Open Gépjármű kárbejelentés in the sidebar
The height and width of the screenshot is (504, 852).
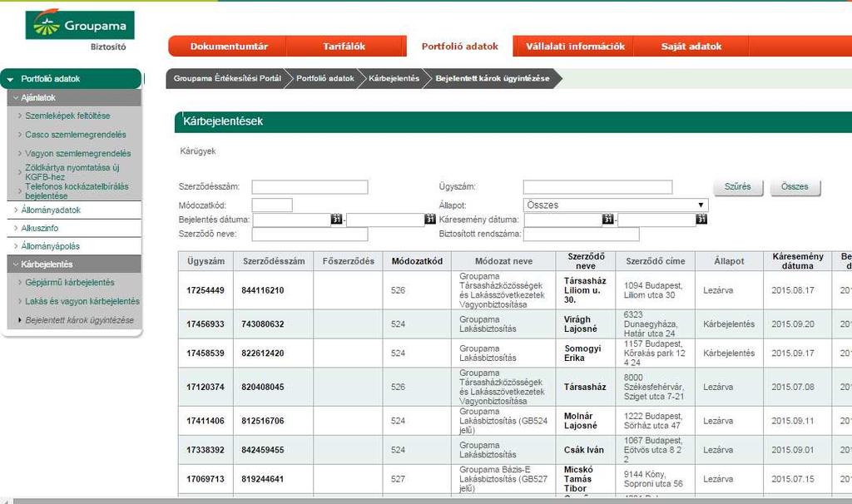70,283
